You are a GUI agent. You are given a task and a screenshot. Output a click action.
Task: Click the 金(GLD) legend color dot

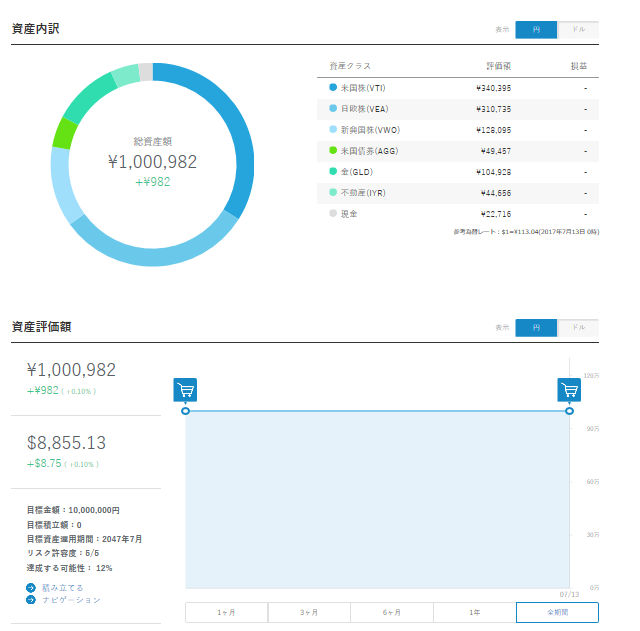point(333,171)
